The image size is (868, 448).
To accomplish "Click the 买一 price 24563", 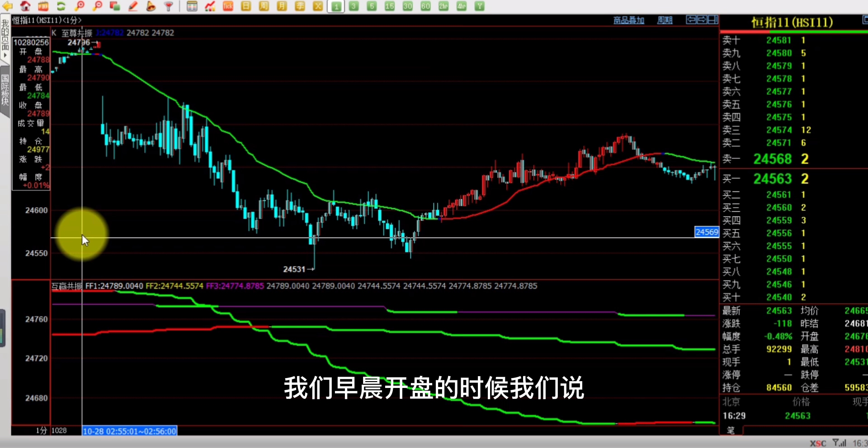I will tap(773, 179).
